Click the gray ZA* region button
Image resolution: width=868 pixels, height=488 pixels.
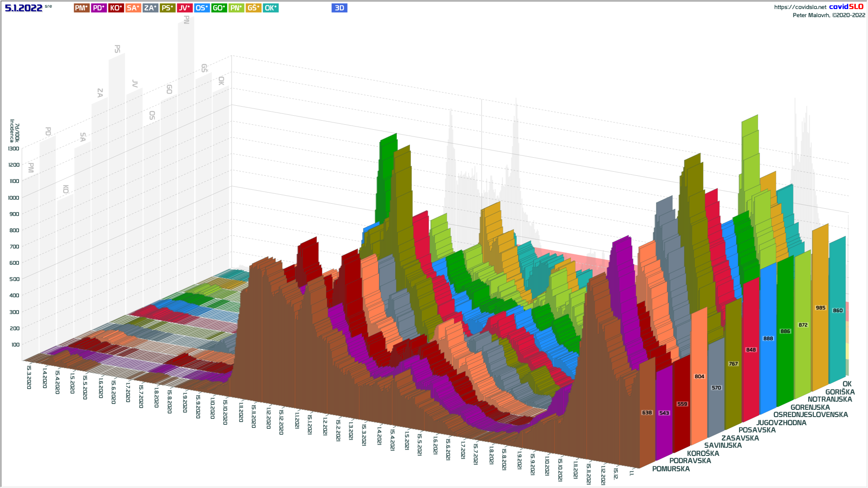pyautogui.click(x=151, y=8)
